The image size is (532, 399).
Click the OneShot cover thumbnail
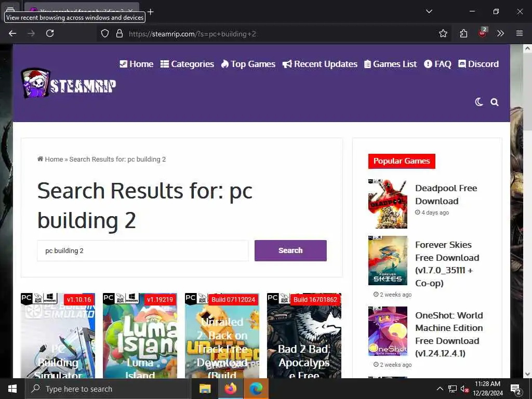[x=388, y=331]
